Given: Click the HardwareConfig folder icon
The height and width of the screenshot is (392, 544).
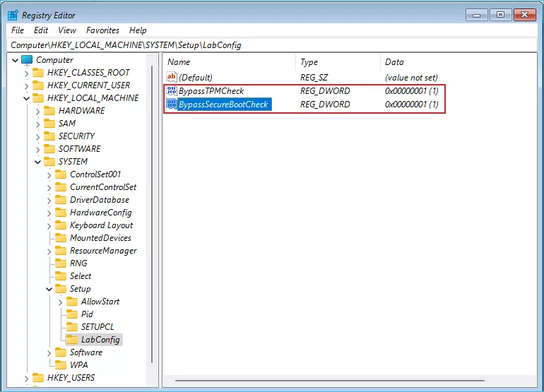Looking at the screenshot, I should tap(61, 213).
